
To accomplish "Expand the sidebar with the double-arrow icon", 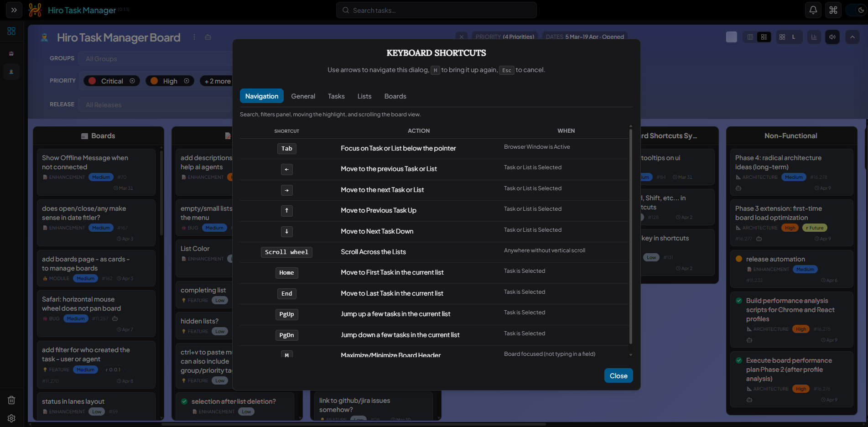I will tap(14, 10).
